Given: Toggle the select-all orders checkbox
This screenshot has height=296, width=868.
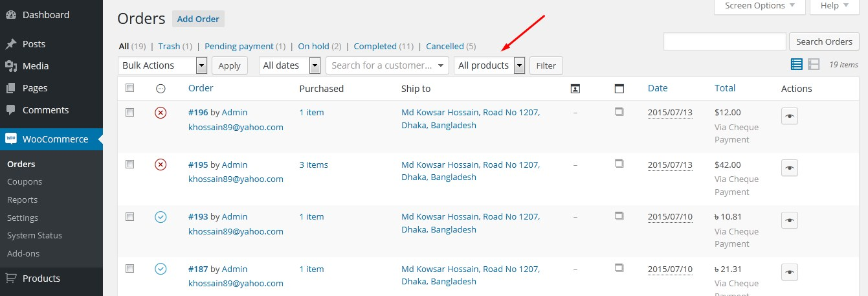Looking at the screenshot, I should (129, 87).
